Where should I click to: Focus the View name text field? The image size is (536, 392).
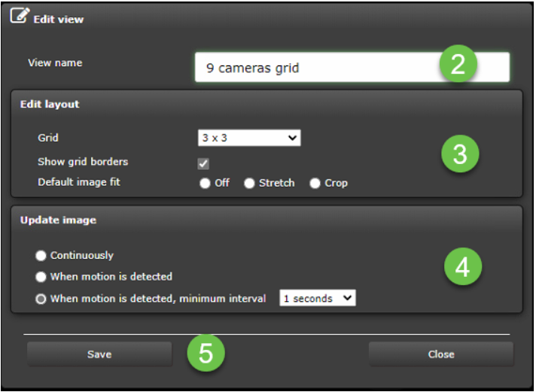tap(316, 68)
